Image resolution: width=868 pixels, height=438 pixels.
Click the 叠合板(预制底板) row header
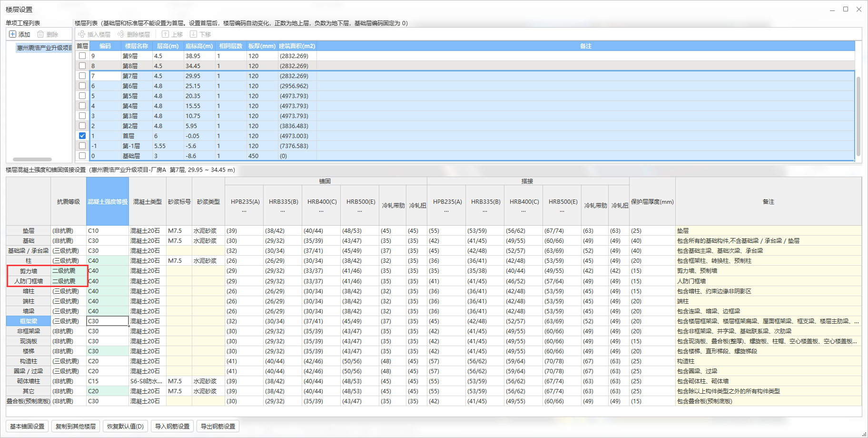point(29,401)
